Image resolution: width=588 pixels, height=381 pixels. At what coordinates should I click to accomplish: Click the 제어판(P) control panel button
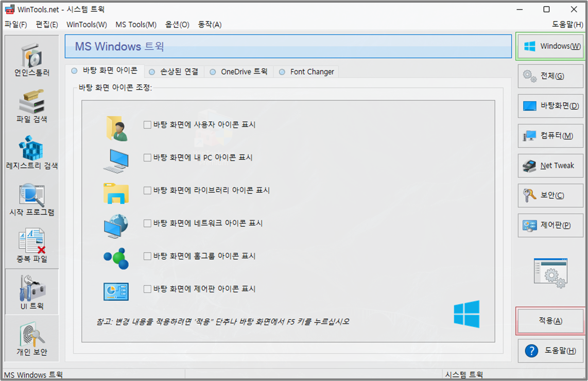[x=551, y=225]
